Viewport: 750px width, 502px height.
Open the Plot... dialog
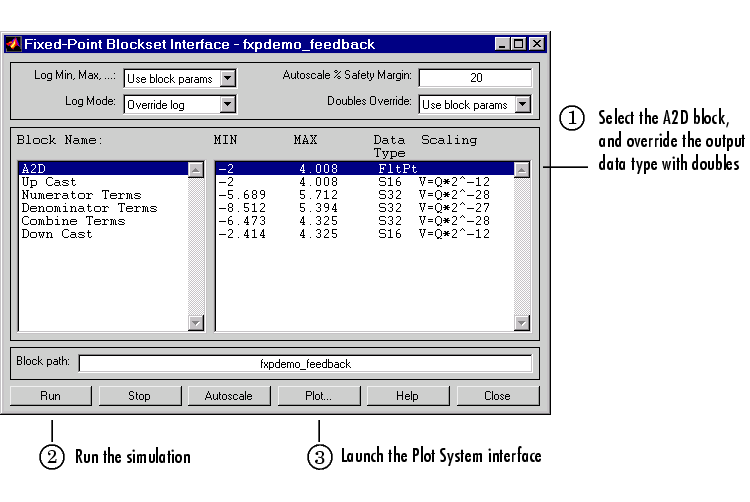318,396
